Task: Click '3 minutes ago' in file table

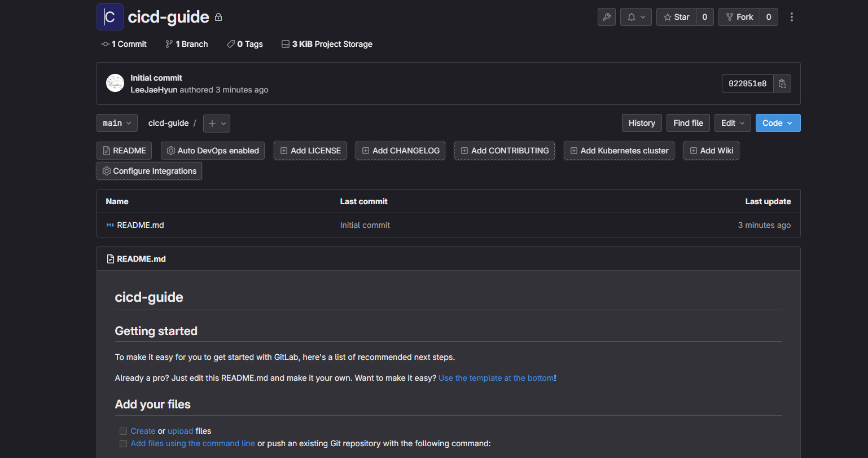Action: pos(764,225)
